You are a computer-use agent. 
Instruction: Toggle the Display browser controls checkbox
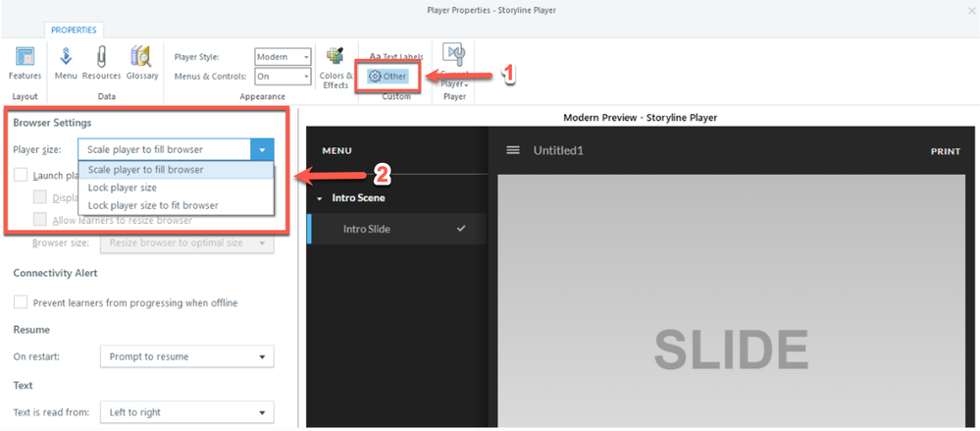[40, 197]
